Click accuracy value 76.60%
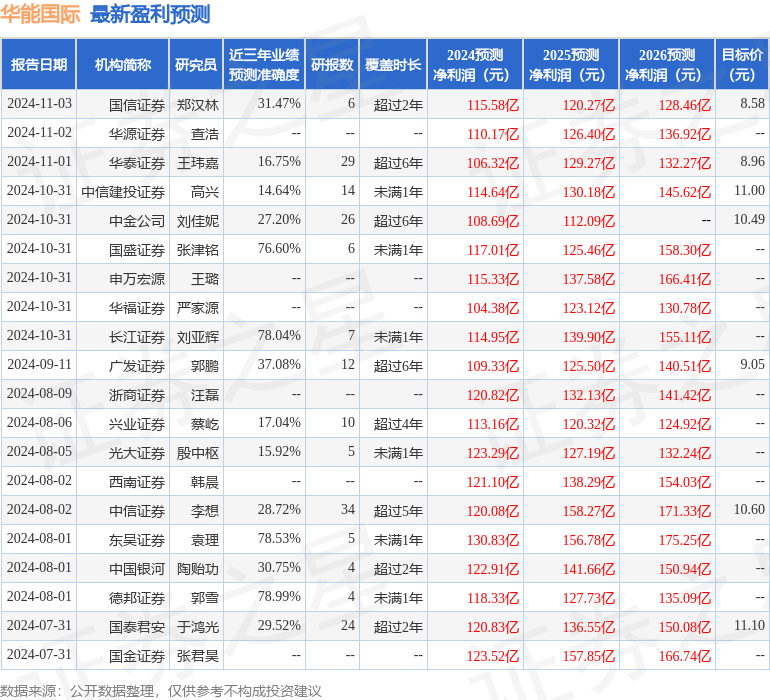The image size is (770, 700). click(x=279, y=249)
